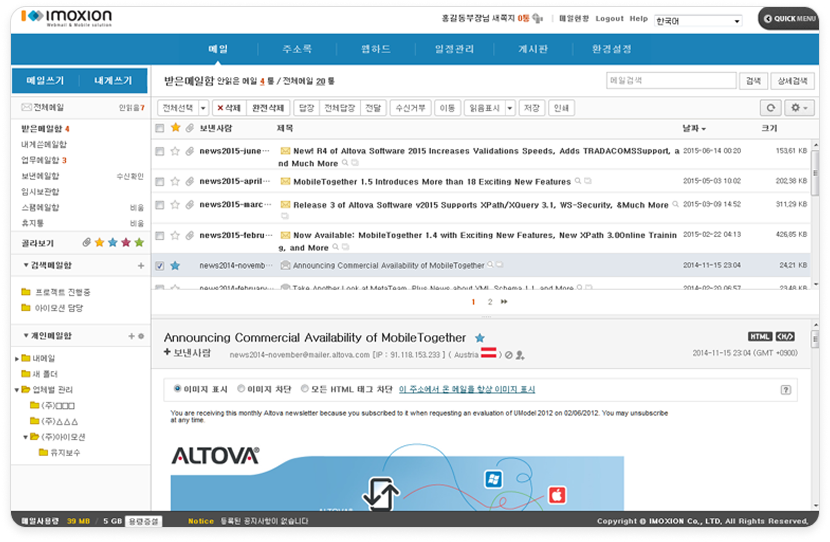Filter mails by yellow star in 골라보기

[x=100, y=242]
